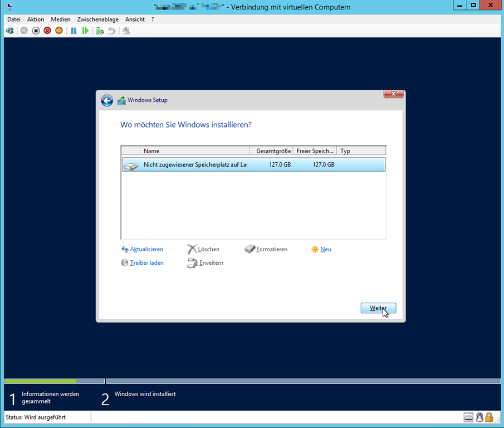Click the red Shut Down VM icon
Viewport: 504px width, 428px height.
tap(47, 31)
